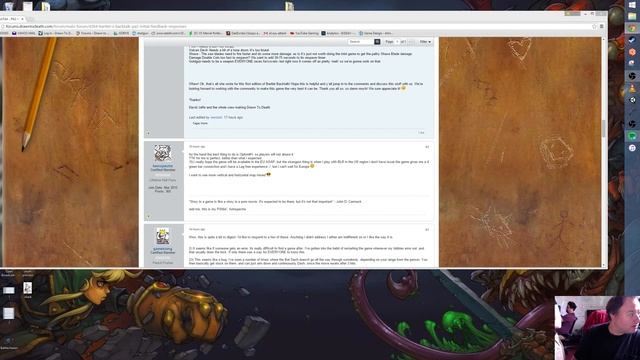Close the active browser tab

[22, 19]
